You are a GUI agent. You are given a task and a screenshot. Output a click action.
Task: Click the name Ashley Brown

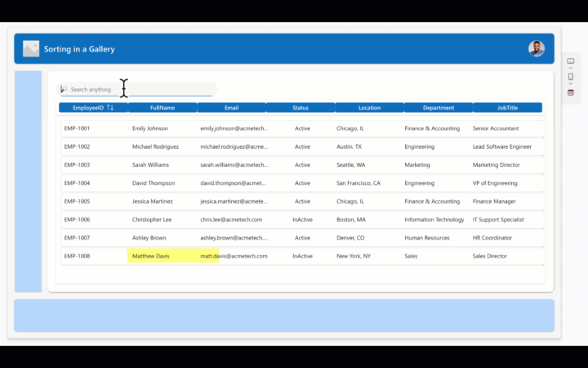[149, 238]
